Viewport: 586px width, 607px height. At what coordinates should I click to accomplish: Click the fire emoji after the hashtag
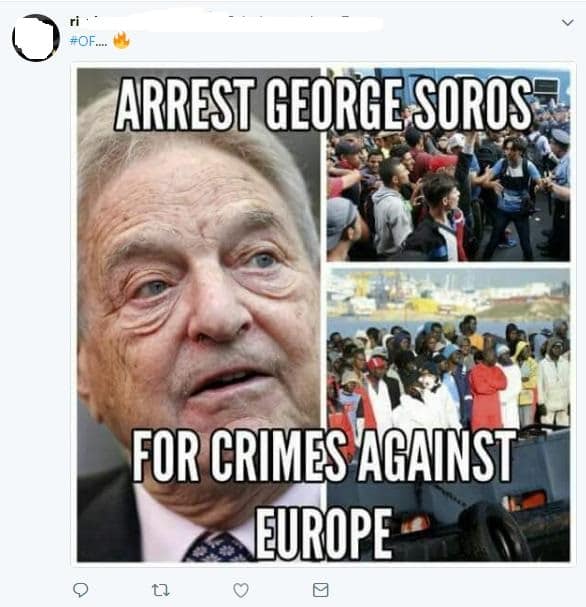click(121, 41)
